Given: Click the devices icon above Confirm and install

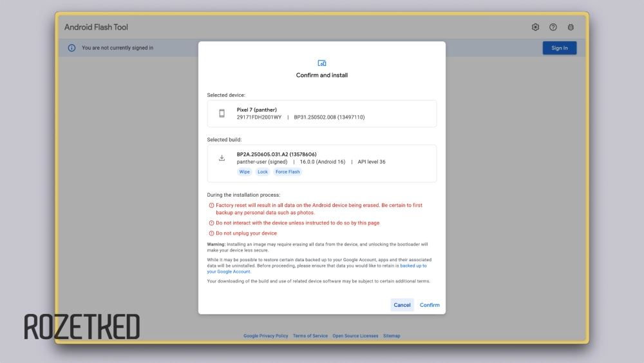Looking at the screenshot, I should (322, 63).
